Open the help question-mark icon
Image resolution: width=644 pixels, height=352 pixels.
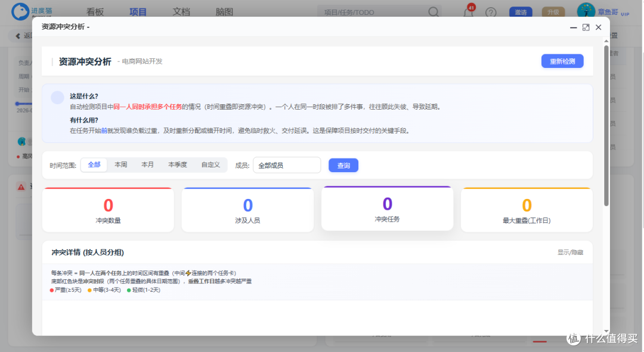pos(491,13)
